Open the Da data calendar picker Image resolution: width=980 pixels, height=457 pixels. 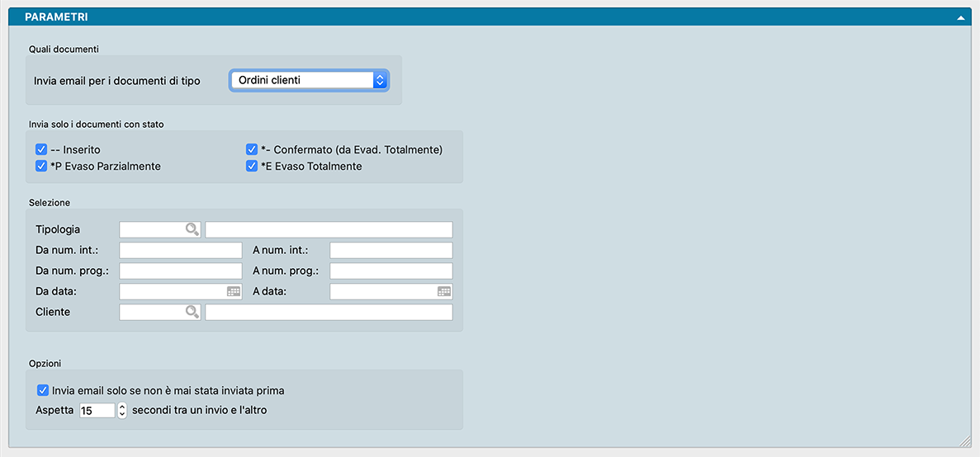[x=234, y=291]
